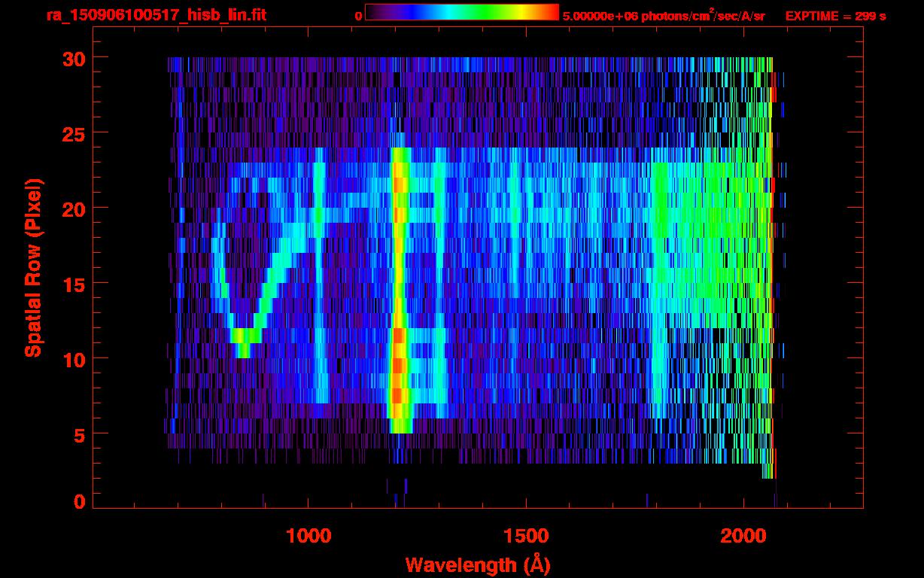
Task: Click the color bar minimum label 0
Action: pos(358,16)
